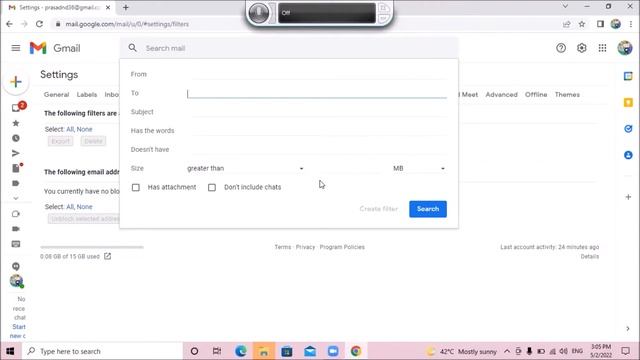Click the Create filter button

pyautogui.click(x=378, y=209)
